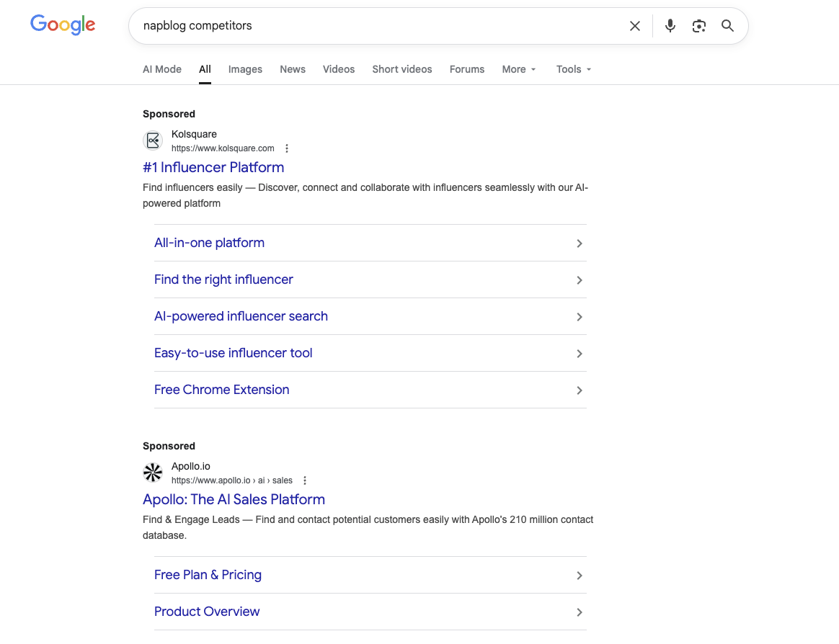Switch to AI Mode tab
This screenshot has width=839, height=644.
162,69
